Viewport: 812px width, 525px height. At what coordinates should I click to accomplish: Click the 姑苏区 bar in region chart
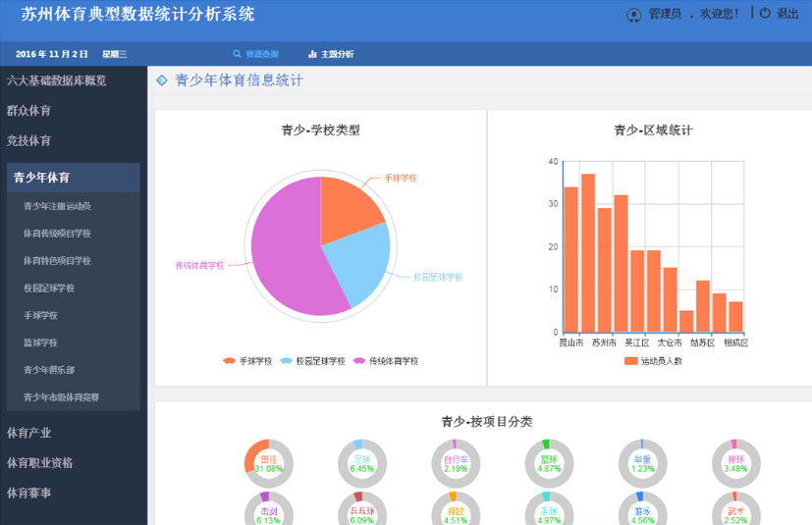pos(703,306)
